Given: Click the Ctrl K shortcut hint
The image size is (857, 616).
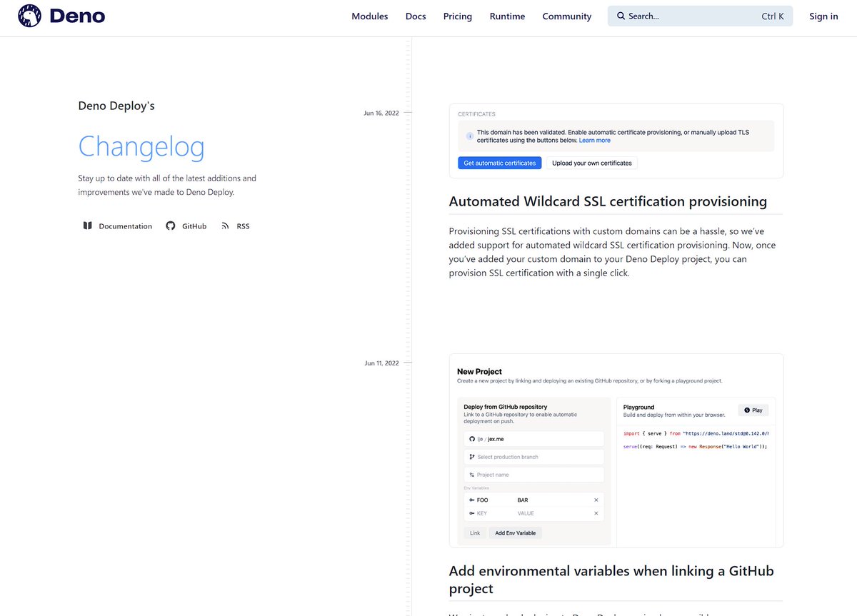Looking at the screenshot, I should [x=773, y=16].
